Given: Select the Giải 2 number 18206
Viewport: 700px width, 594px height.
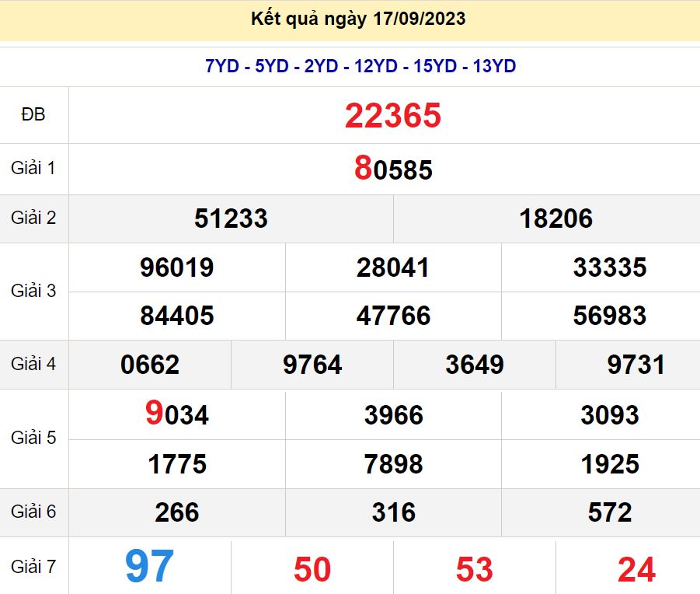Looking at the screenshot, I should pyautogui.click(x=555, y=219).
